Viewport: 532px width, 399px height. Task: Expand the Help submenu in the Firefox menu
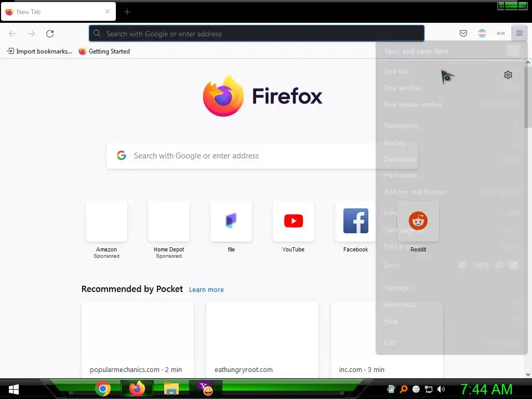point(451,321)
